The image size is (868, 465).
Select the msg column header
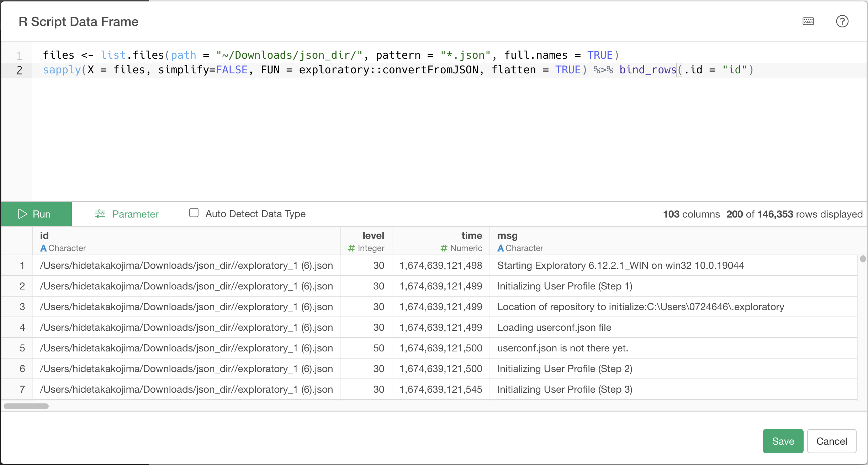click(507, 236)
